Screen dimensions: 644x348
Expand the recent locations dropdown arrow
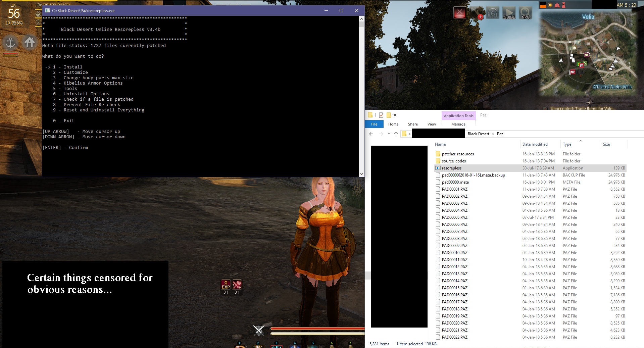click(389, 134)
